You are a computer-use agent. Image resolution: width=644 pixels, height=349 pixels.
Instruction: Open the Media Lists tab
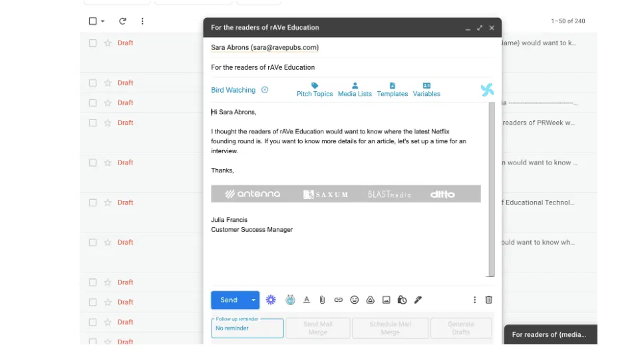click(355, 90)
